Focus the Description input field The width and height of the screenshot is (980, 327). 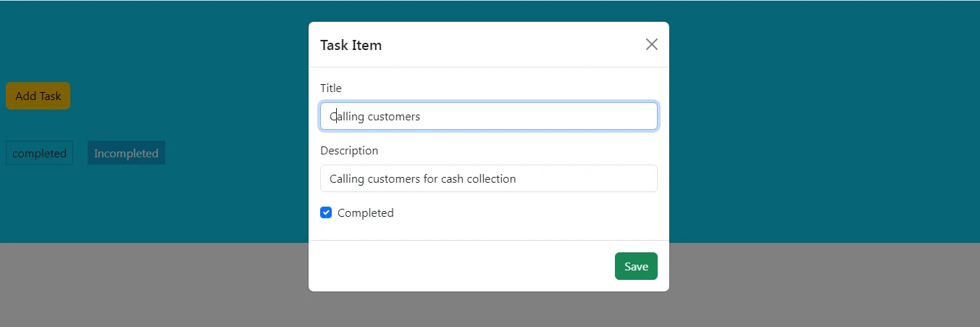coord(488,178)
